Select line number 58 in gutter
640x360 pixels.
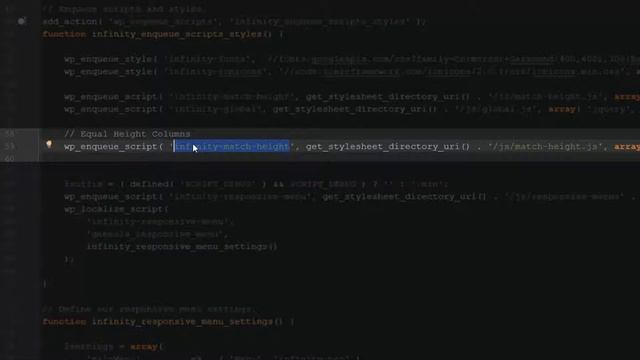(x=9, y=133)
